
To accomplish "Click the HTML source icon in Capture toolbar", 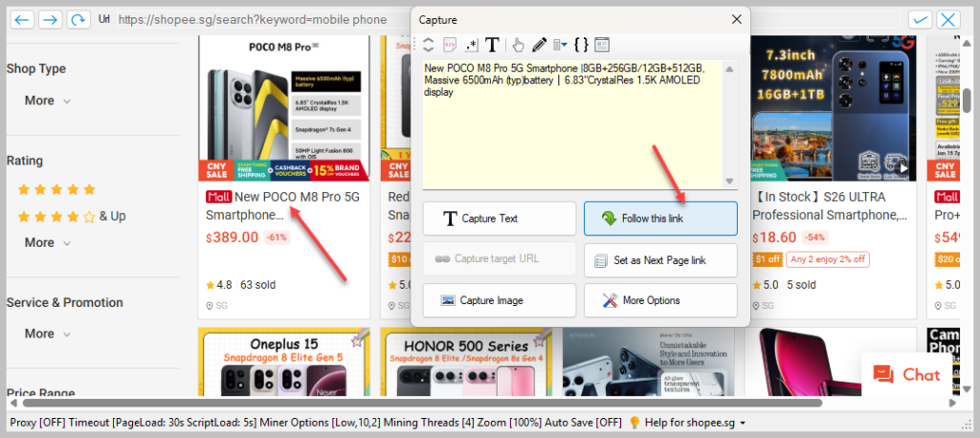I will pos(449,44).
